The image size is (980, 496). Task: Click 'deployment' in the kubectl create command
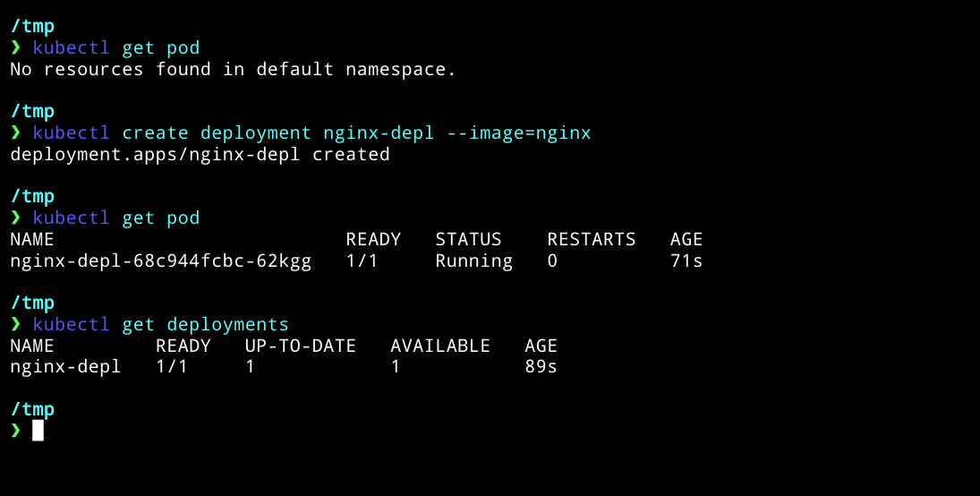(256, 133)
